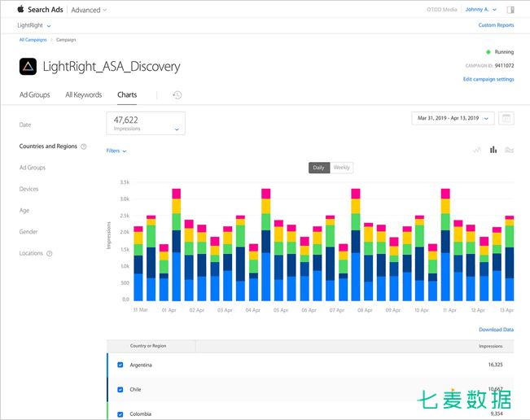The width and height of the screenshot is (530, 420).
Task: Click the 01 Apr tall bar's pink segment
Action: point(177,194)
